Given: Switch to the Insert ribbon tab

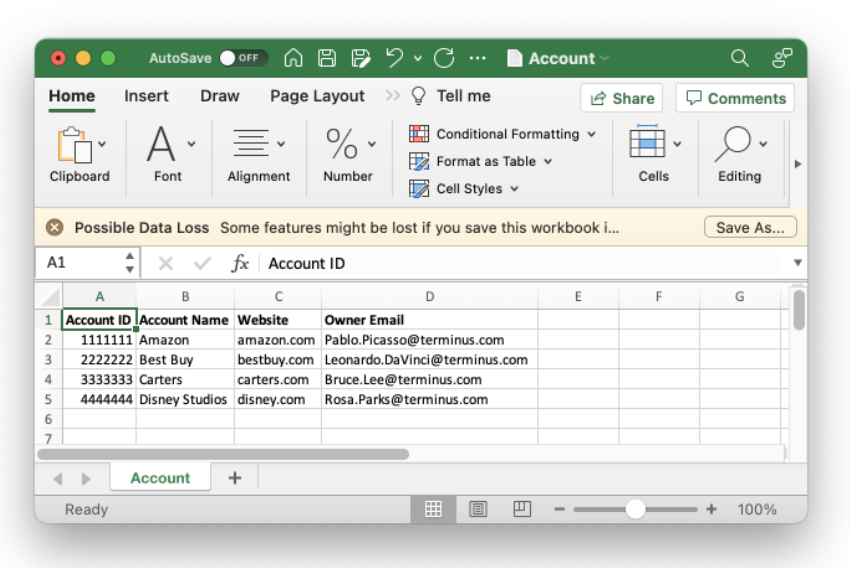Looking at the screenshot, I should (146, 96).
